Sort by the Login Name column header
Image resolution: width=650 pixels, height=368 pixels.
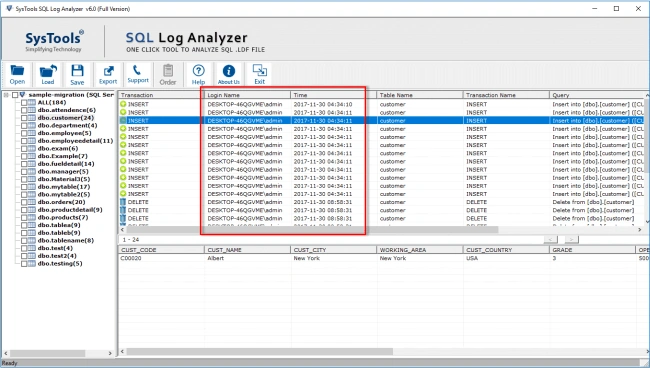coord(247,95)
